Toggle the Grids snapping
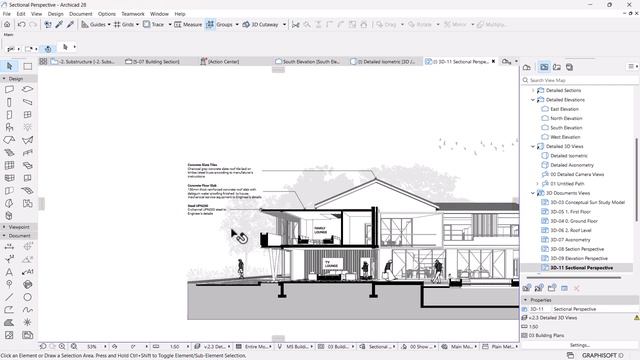640x360 pixels. (124, 24)
